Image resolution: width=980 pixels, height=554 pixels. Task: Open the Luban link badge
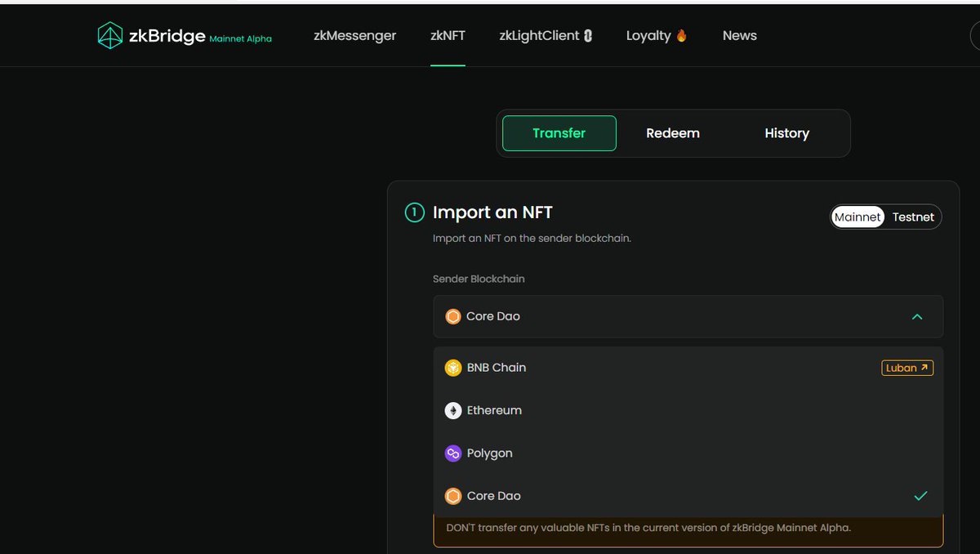pyautogui.click(x=907, y=368)
